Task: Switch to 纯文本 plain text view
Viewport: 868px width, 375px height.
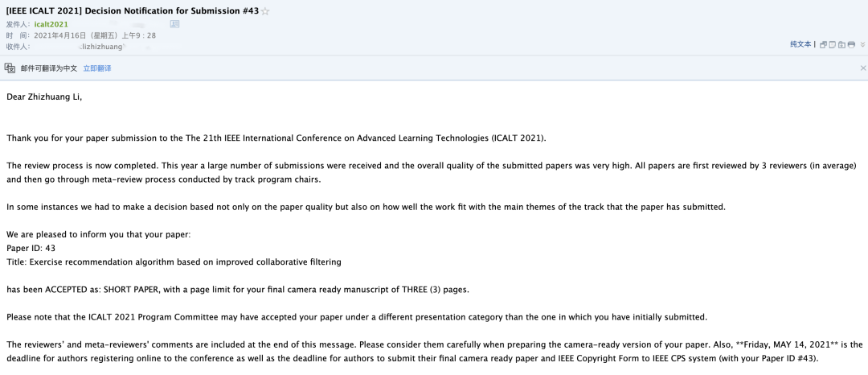Action: (x=800, y=44)
